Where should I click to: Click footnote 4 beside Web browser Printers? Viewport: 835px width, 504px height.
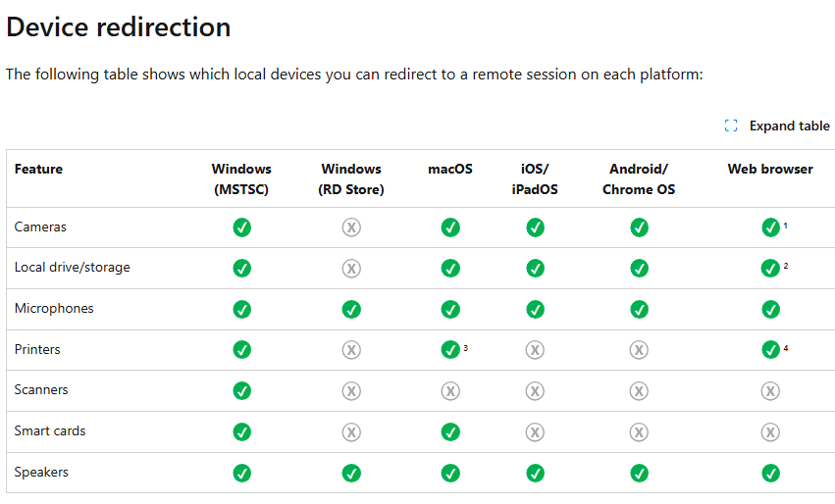click(786, 347)
